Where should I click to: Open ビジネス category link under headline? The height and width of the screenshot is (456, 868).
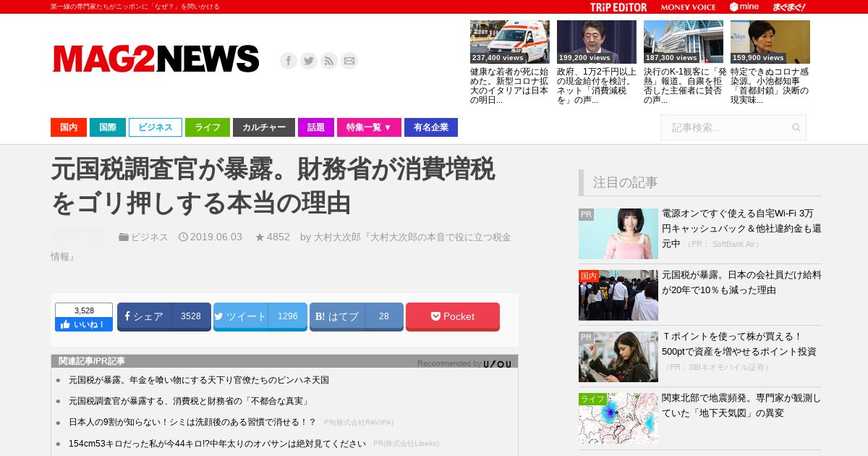(x=150, y=237)
